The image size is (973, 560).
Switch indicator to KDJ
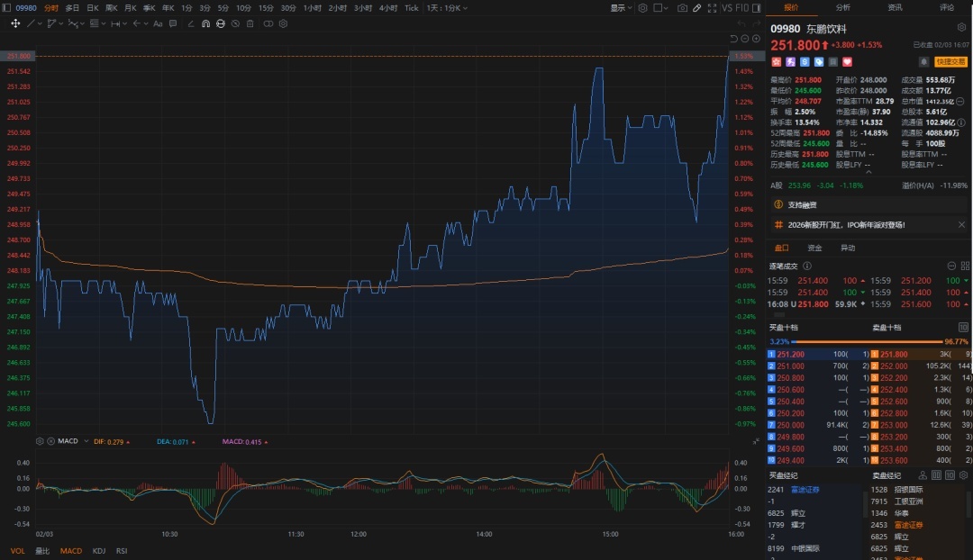point(98,550)
